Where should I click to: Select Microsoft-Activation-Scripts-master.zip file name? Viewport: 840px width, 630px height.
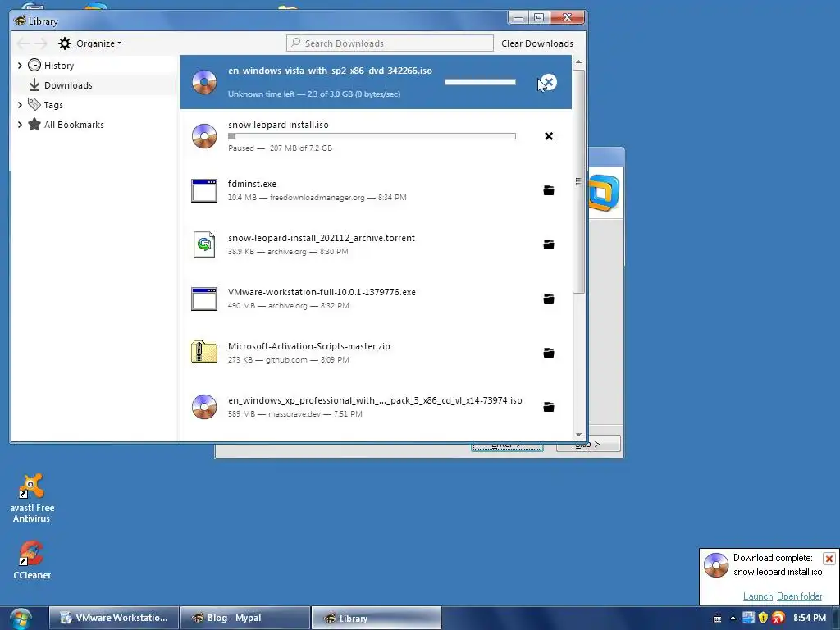click(x=309, y=346)
